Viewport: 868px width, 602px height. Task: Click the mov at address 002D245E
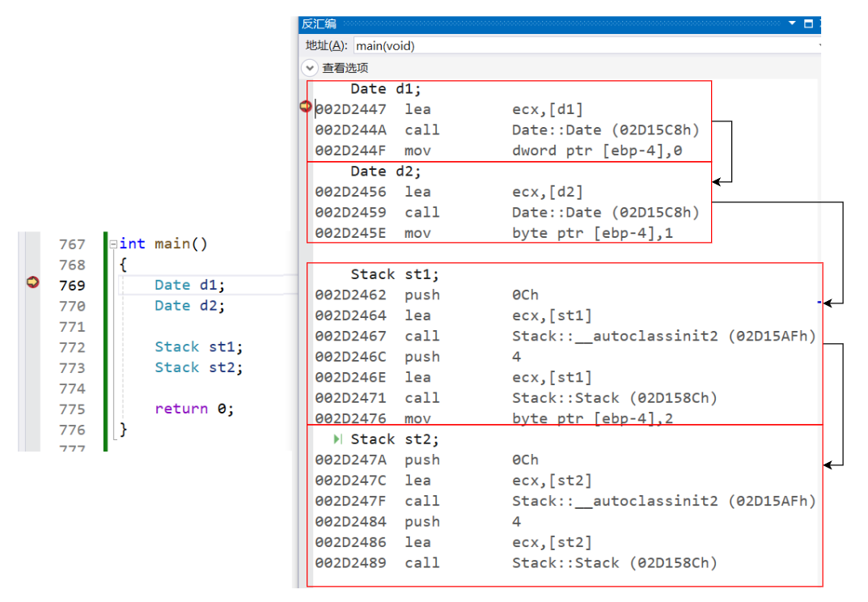493,233
